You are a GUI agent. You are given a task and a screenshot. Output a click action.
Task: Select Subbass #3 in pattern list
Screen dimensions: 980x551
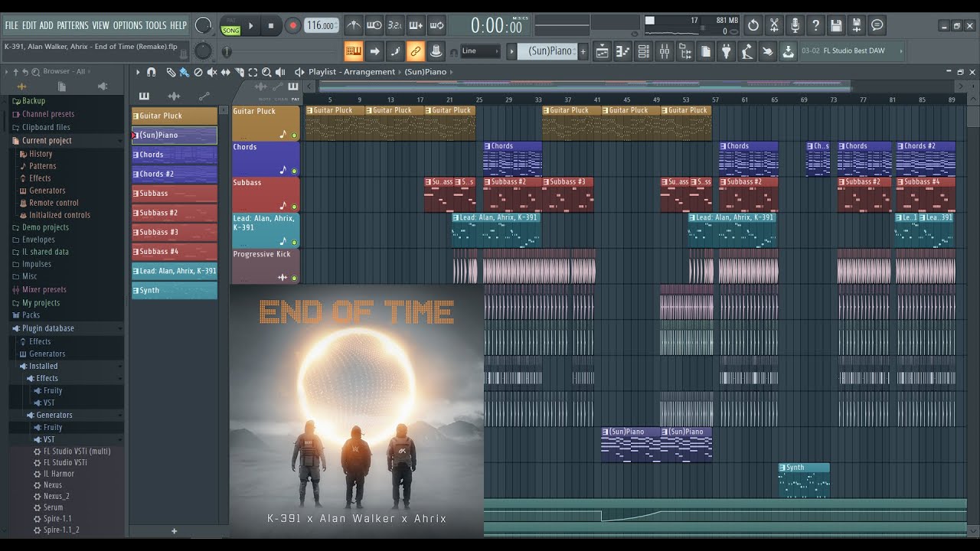click(x=175, y=232)
